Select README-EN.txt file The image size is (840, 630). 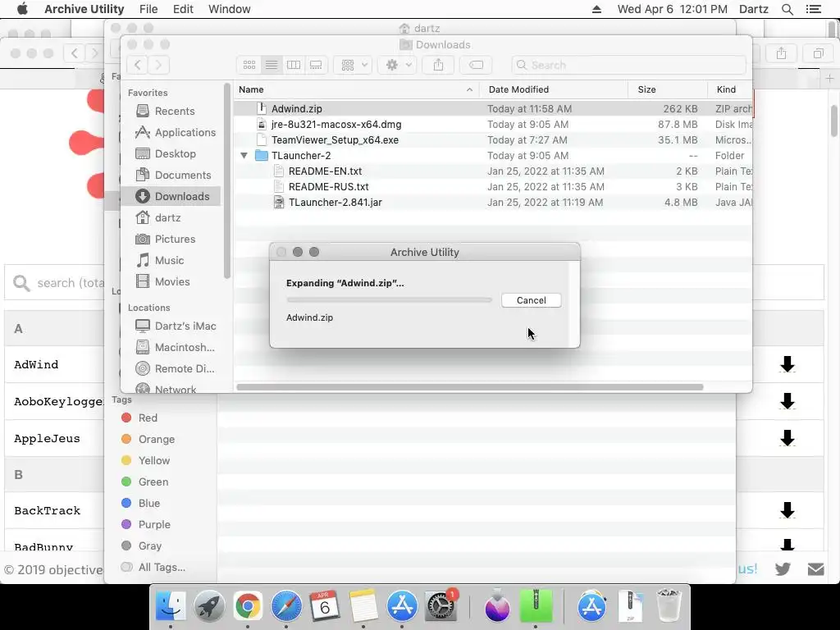pos(493,171)
